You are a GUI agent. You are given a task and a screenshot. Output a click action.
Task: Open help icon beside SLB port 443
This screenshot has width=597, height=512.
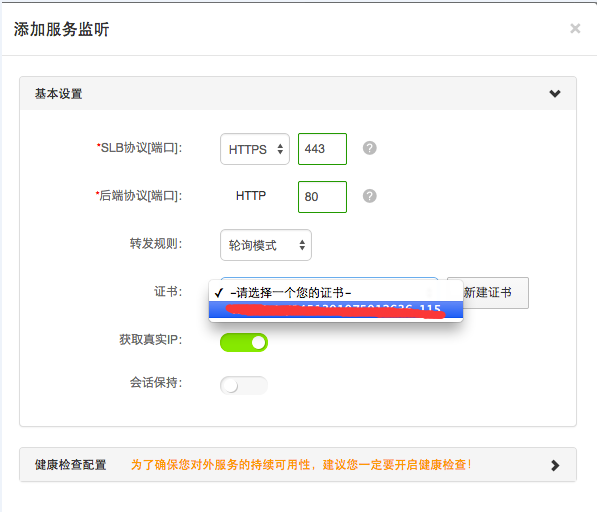(x=369, y=148)
